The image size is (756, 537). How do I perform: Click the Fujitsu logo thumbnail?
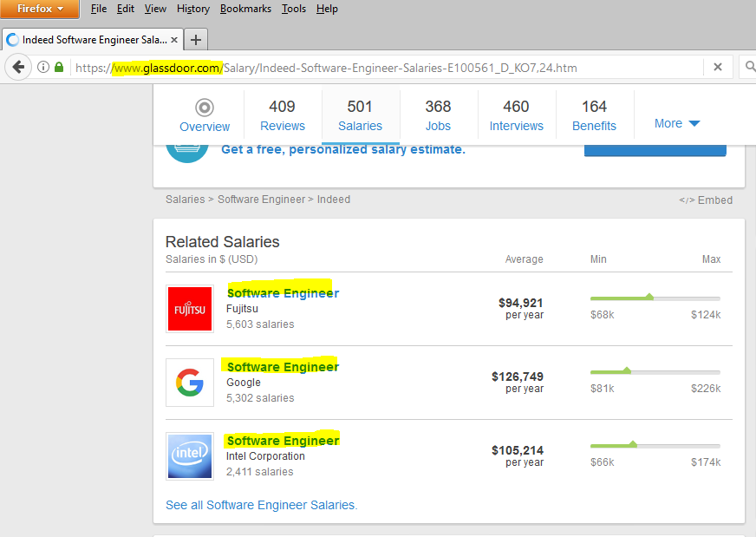[190, 309]
